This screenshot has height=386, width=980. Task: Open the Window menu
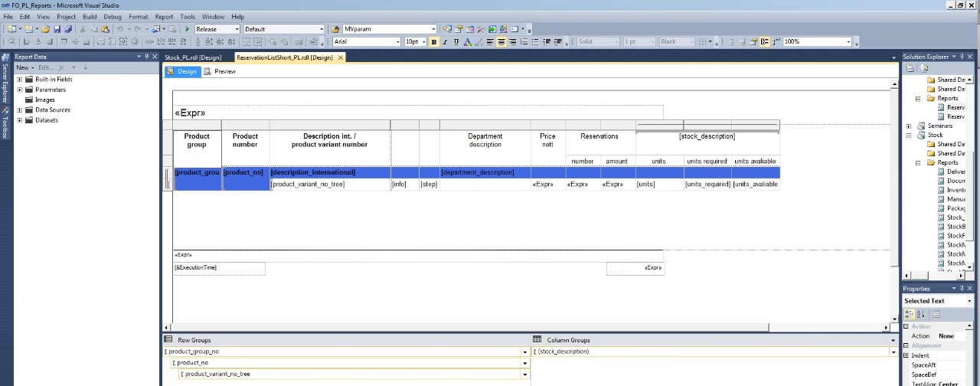tap(214, 16)
